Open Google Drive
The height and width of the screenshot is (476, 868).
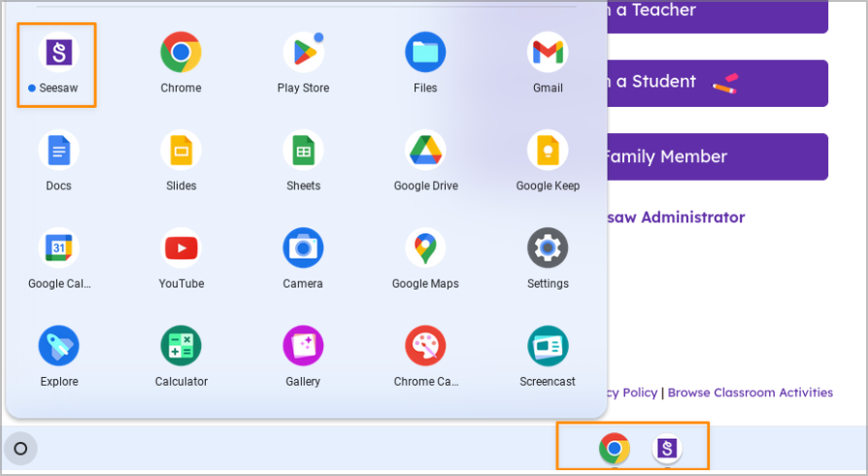(x=425, y=151)
